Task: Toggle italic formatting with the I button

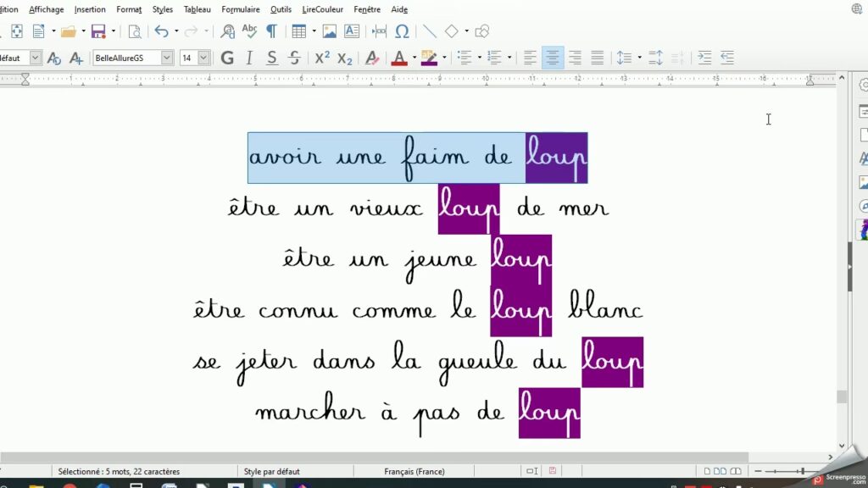Action: [249, 58]
